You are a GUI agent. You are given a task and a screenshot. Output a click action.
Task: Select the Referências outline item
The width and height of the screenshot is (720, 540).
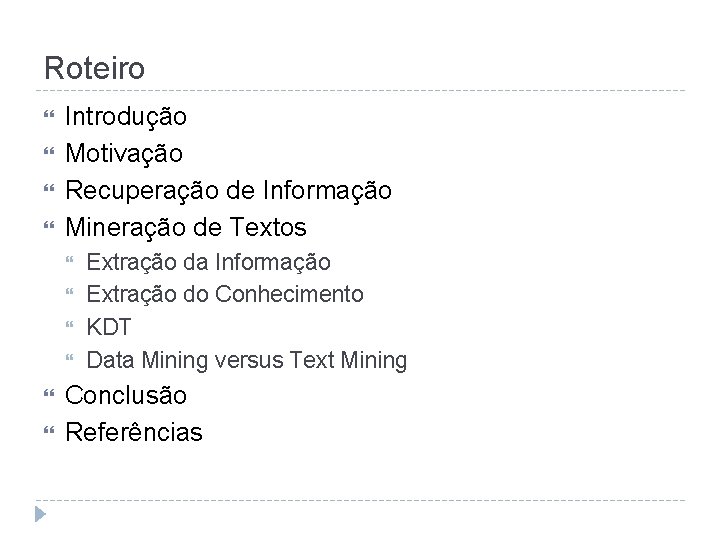pyautogui.click(x=133, y=432)
